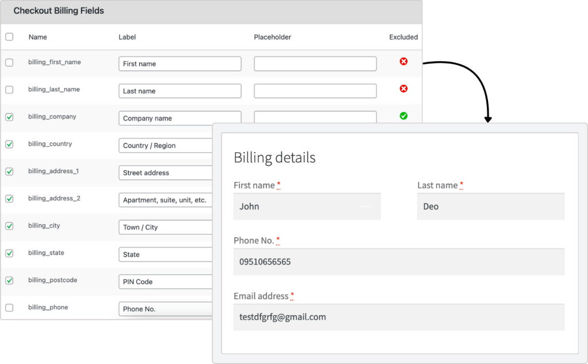Edit the 'Country / Region' label field
588x364 pixels.
(165, 145)
